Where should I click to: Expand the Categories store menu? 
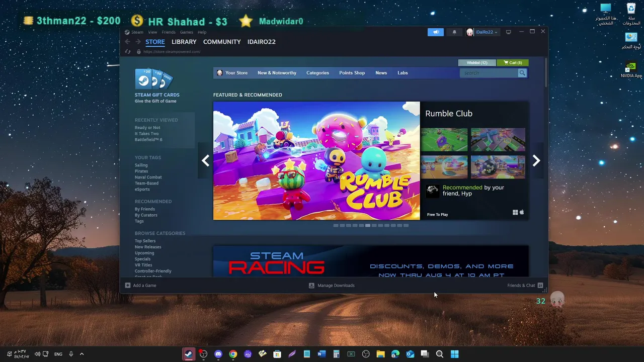(317, 73)
